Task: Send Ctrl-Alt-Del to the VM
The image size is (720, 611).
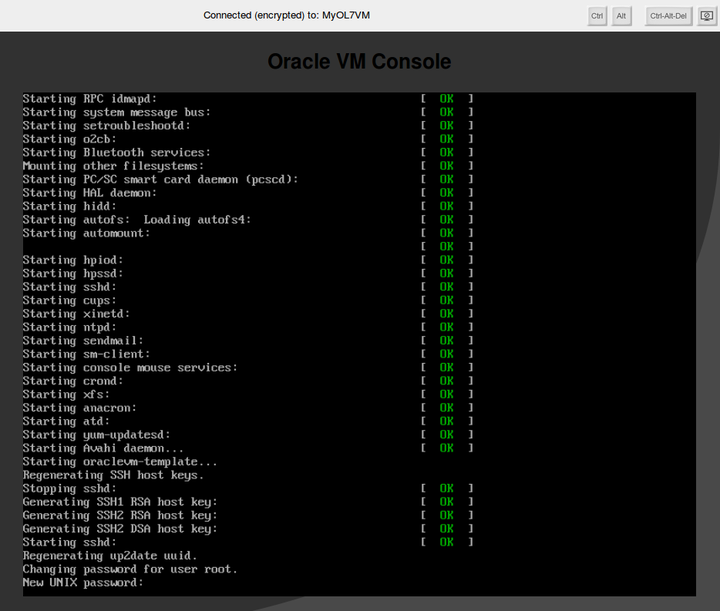Action: [668, 16]
